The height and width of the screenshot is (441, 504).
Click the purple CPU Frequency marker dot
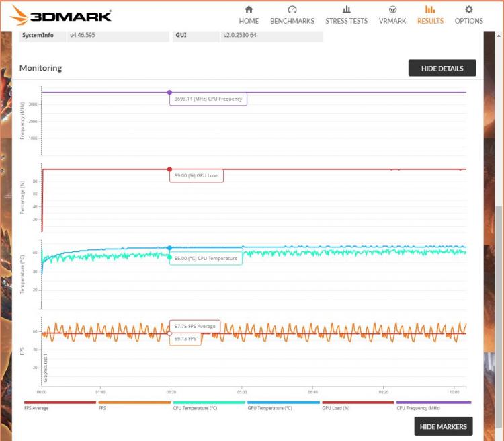click(169, 93)
